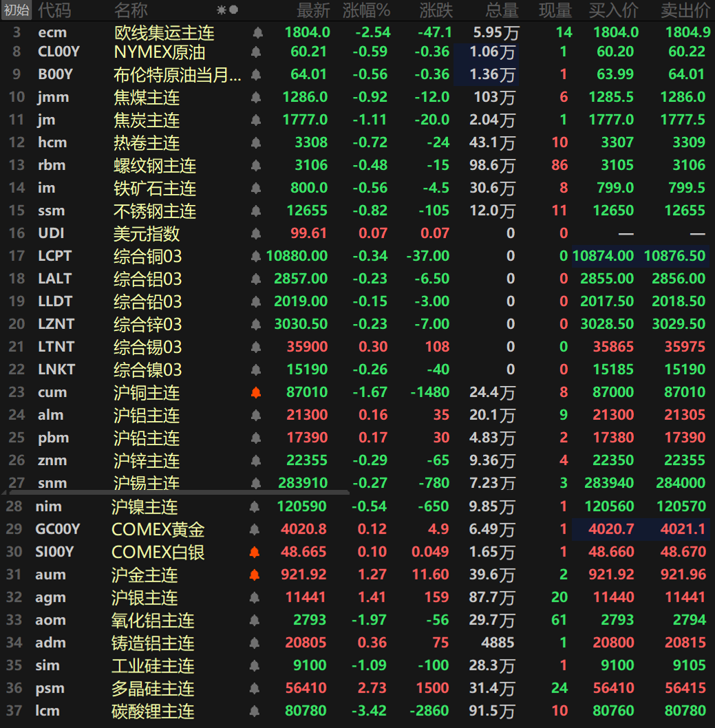Open the COMEX黄金 contract name
Screen dimensions: 715x728
[x=158, y=530]
